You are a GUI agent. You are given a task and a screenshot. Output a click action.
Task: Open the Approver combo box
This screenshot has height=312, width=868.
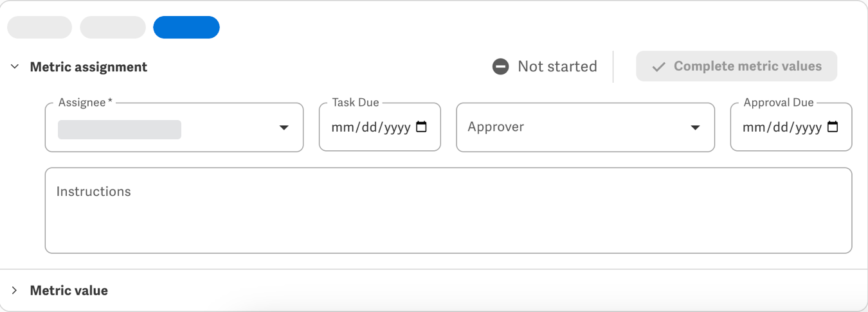585,127
